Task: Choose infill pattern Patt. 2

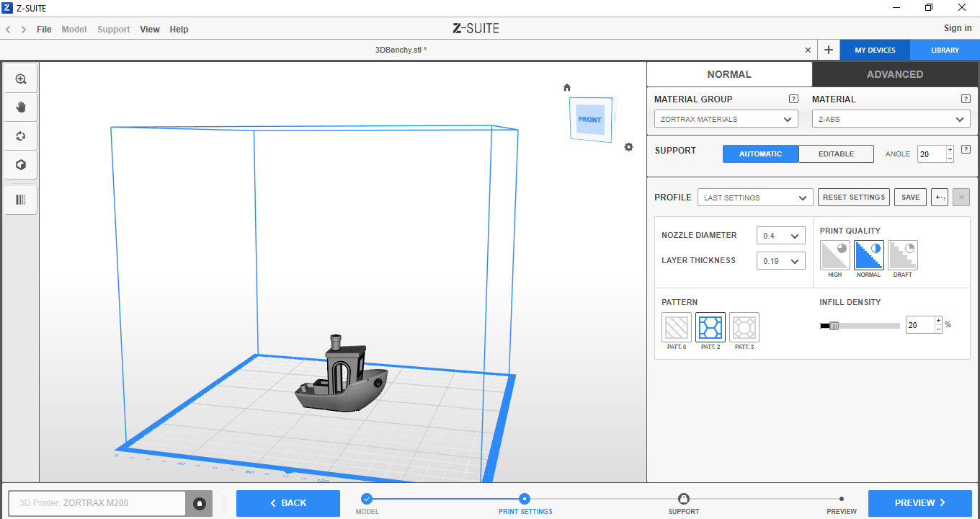Action: tap(710, 327)
